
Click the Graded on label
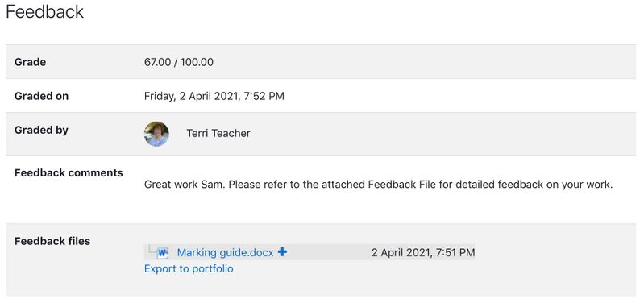click(41, 96)
